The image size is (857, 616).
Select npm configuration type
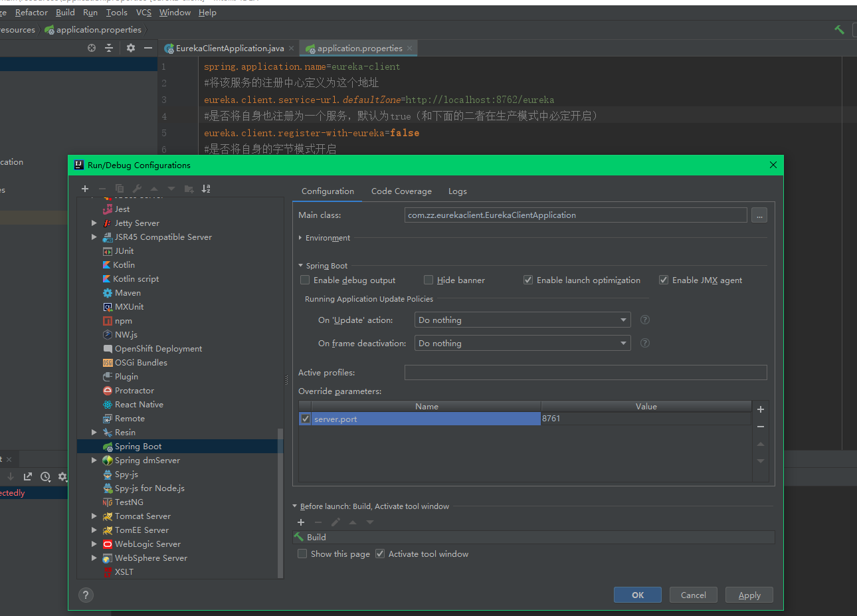pyautogui.click(x=124, y=321)
